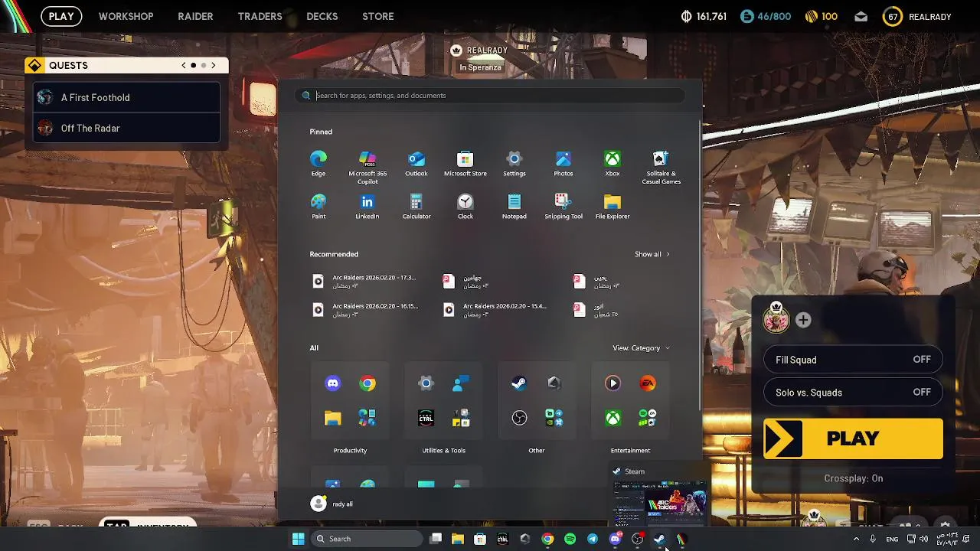Add a squad member with plus button
The height and width of the screenshot is (551, 980).
click(x=803, y=321)
